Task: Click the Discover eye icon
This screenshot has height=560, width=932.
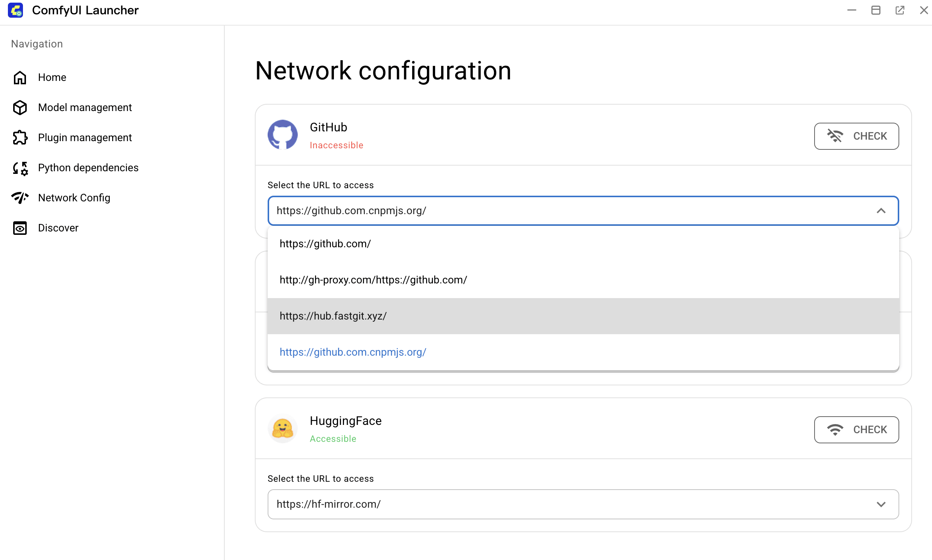Action: click(x=20, y=228)
